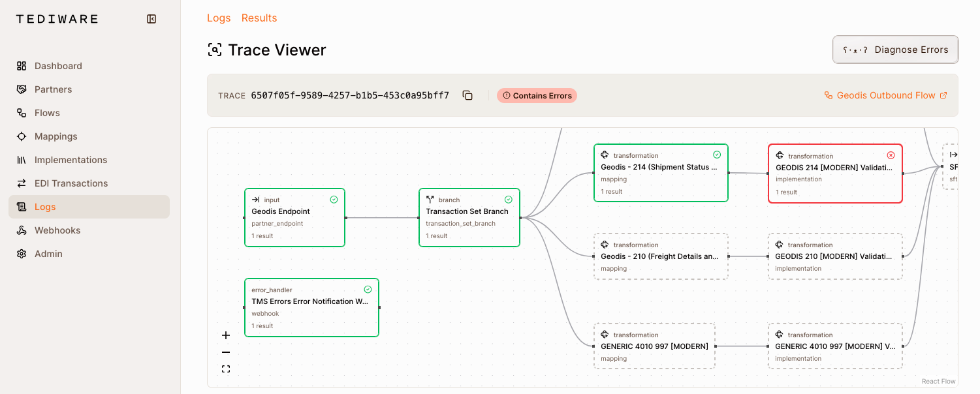The image size is (980, 394).
Task: Click the fit-view icon in flow controls
Action: click(x=226, y=369)
